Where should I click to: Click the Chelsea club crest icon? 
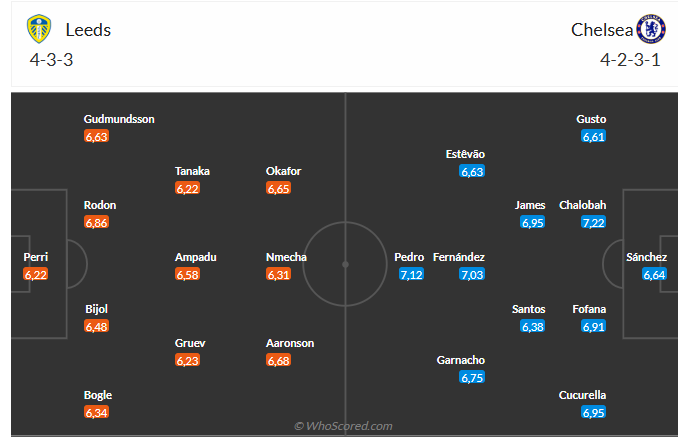(651, 29)
